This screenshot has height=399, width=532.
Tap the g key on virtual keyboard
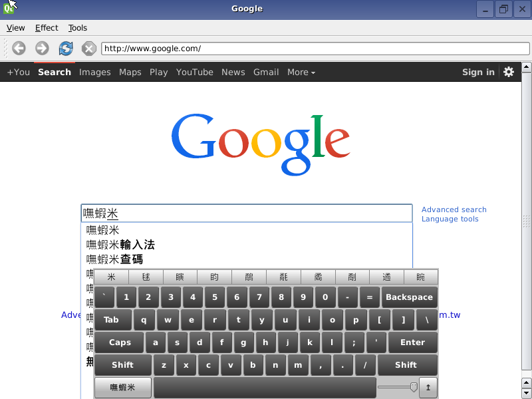point(243,342)
